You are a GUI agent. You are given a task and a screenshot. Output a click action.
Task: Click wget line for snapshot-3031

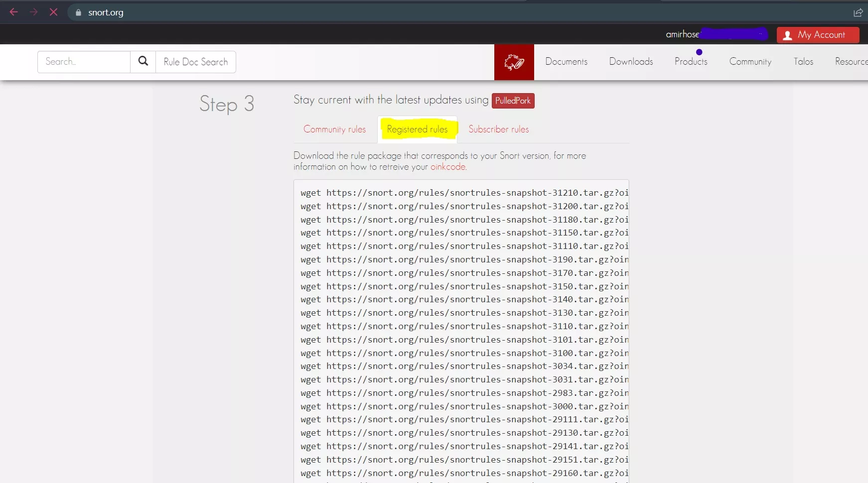(x=464, y=379)
